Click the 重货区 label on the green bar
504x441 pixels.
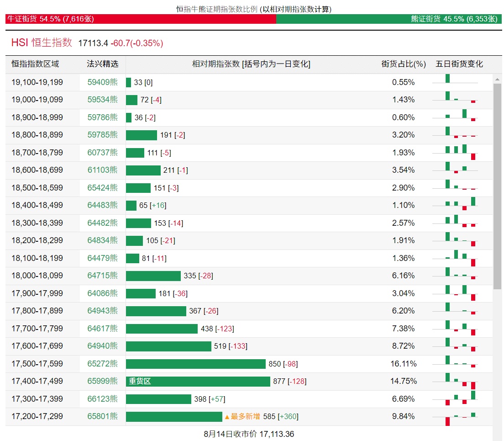[x=140, y=381]
